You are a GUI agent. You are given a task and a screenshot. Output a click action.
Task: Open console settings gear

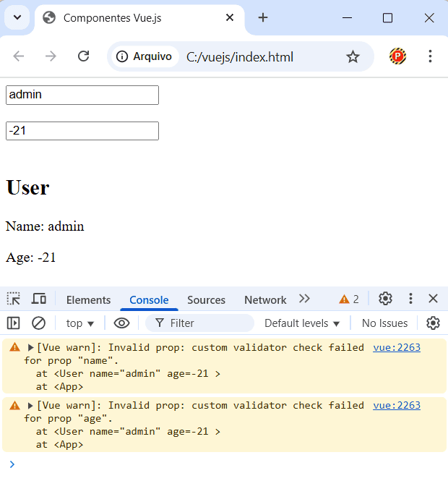[x=433, y=323]
